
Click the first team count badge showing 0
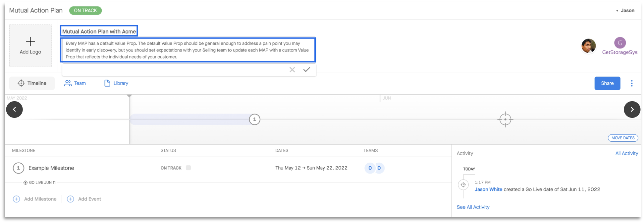click(370, 168)
